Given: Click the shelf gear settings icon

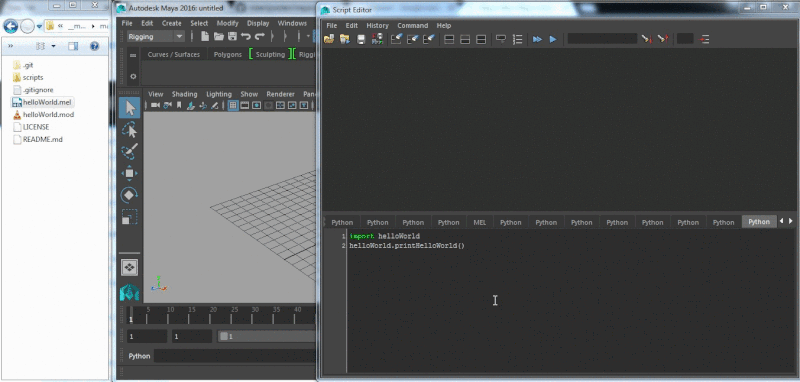Looking at the screenshot, I should (x=133, y=77).
